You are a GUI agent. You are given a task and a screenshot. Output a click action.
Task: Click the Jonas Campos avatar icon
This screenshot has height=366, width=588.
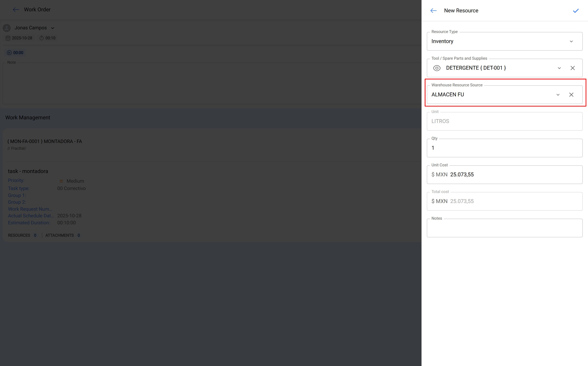pos(7,28)
